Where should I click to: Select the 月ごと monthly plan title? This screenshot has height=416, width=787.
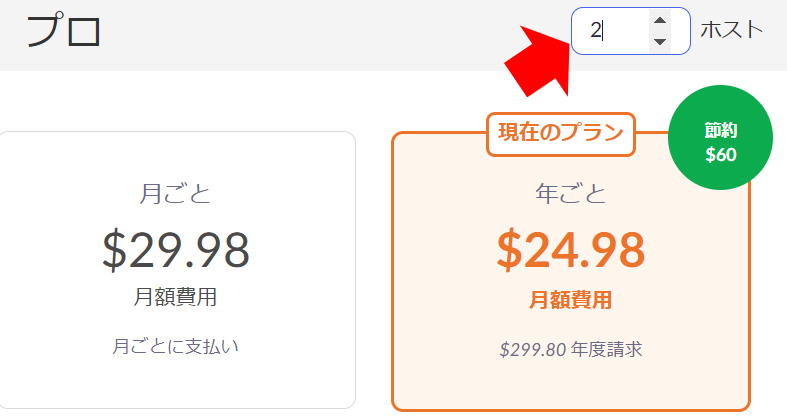pos(175,193)
